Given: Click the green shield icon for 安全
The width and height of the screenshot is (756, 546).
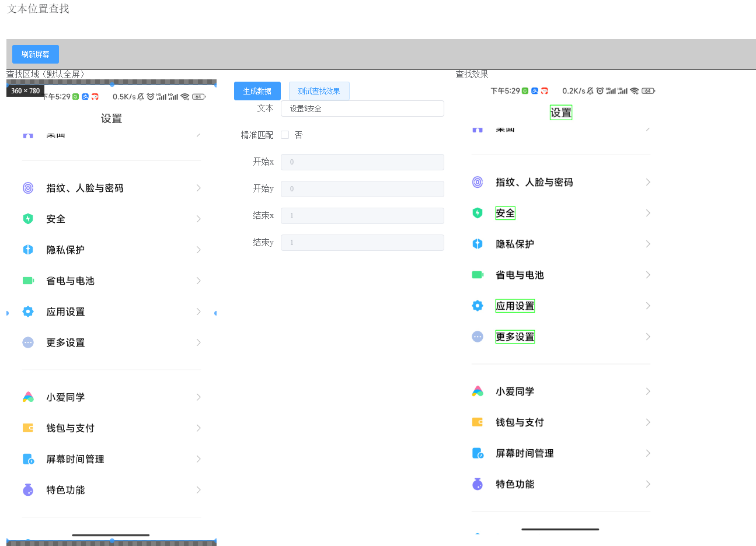Looking at the screenshot, I should pyautogui.click(x=28, y=219).
